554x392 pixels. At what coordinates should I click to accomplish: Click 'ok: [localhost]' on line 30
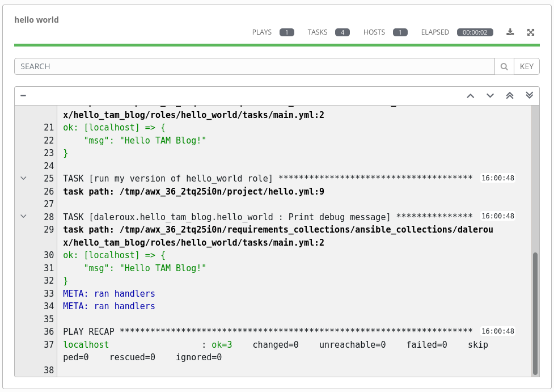pos(114,255)
